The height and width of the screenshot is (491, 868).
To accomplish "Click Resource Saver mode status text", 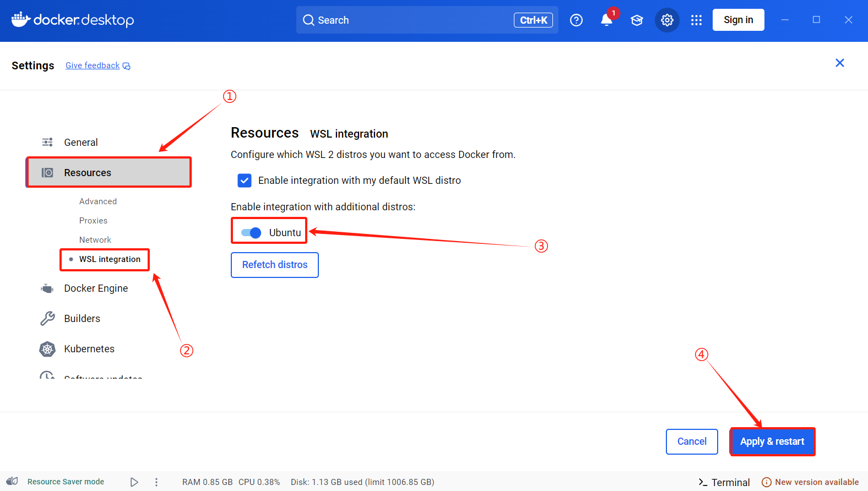I will (x=66, y=482).
